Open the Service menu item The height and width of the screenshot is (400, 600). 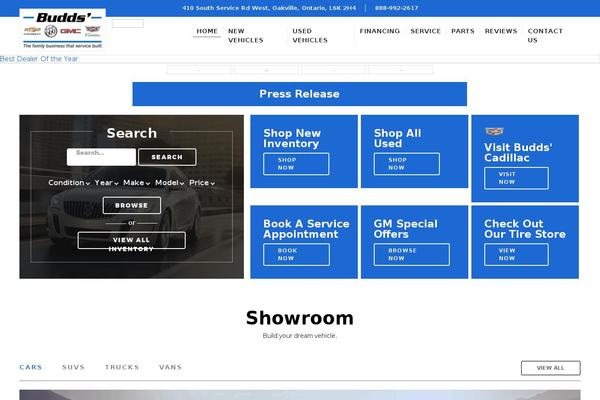click(426, 31)
